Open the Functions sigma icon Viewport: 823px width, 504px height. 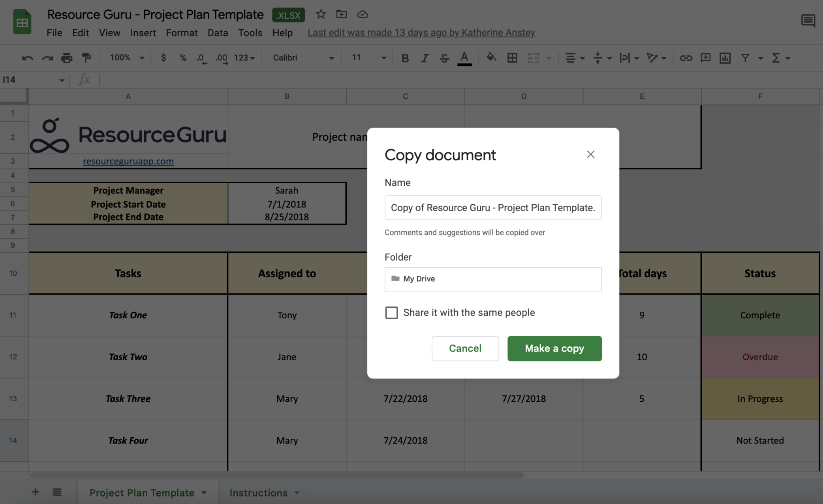tap(776, 58)
